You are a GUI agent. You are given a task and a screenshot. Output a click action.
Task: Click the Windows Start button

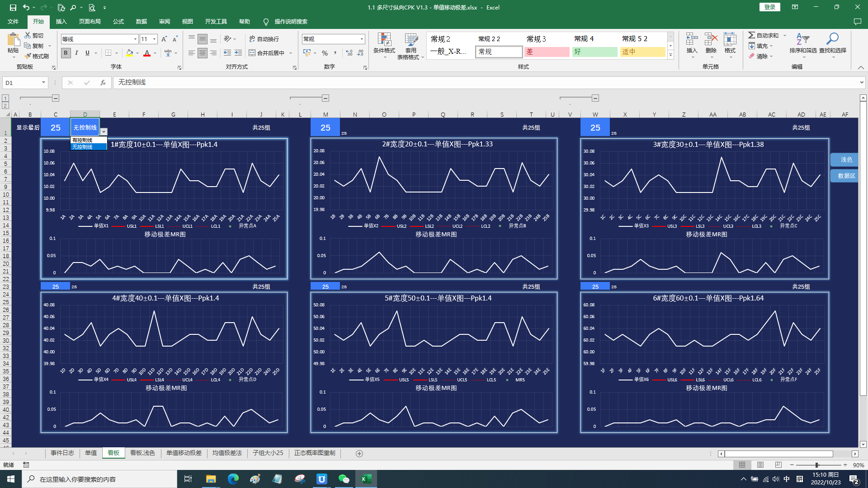coord(11,479)
